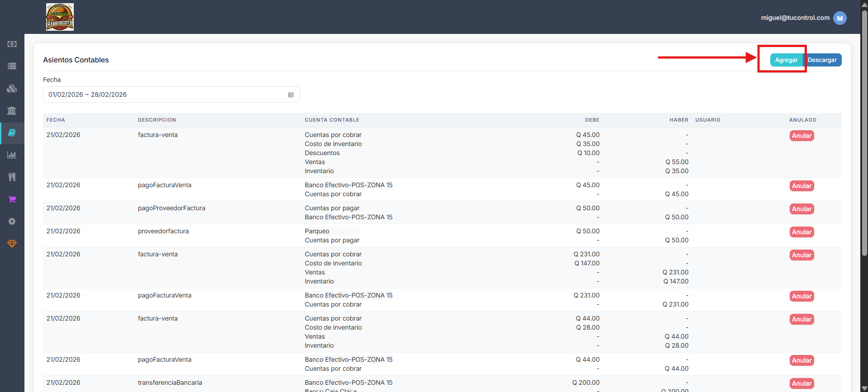Anular the pagoFacturaVenta entry for Q 44.00
This screenshot has height=392, width=868.
click(x=801, y=360)
